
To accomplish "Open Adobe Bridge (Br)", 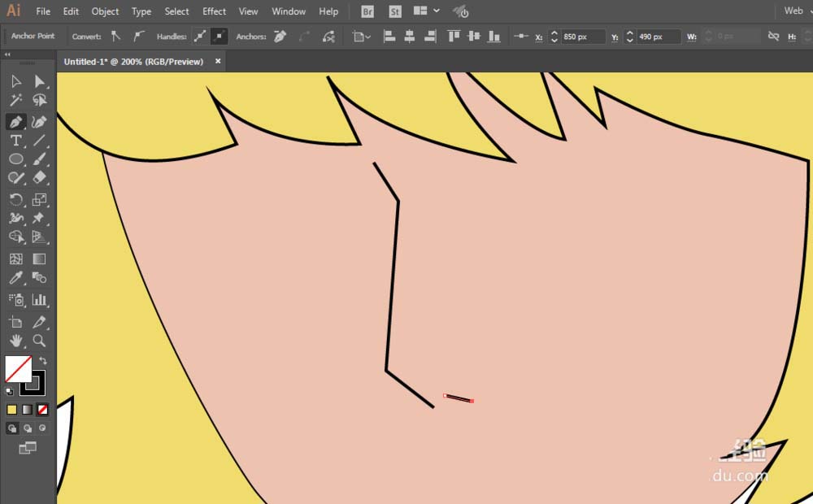I will pyautogui.click(x=367, y=11).
